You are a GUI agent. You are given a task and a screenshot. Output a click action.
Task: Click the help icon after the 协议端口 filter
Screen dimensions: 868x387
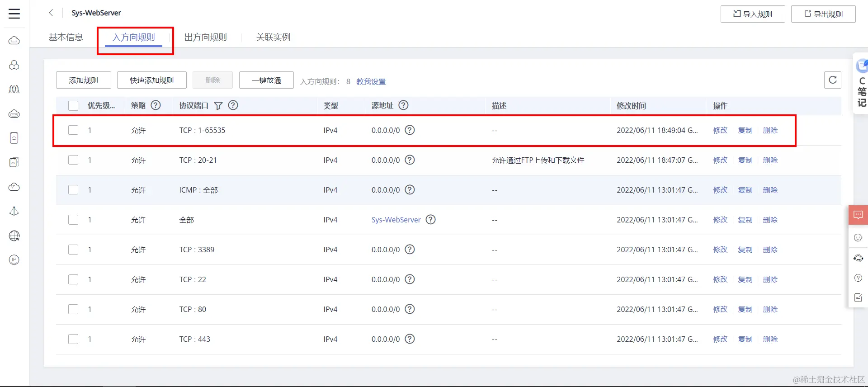pos(233,105)
